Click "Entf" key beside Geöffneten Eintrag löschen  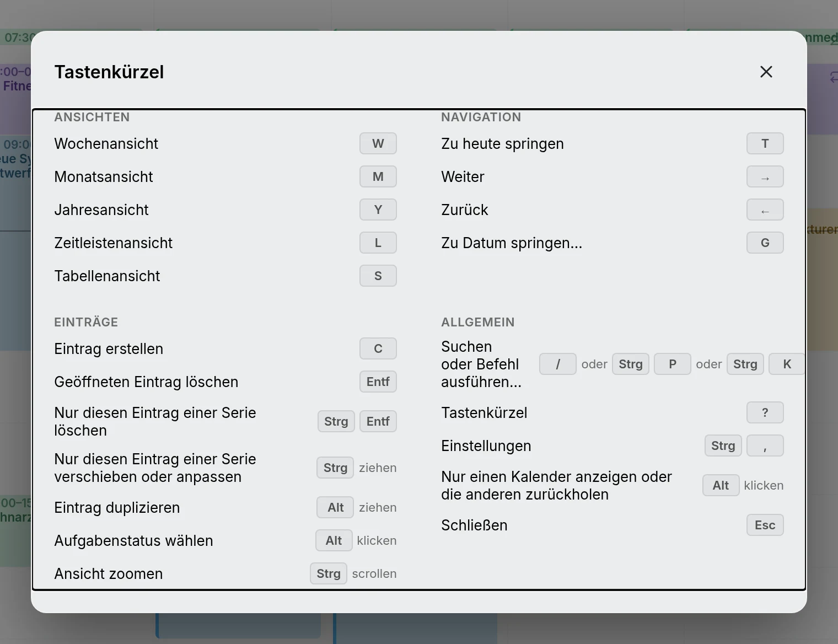378,382
